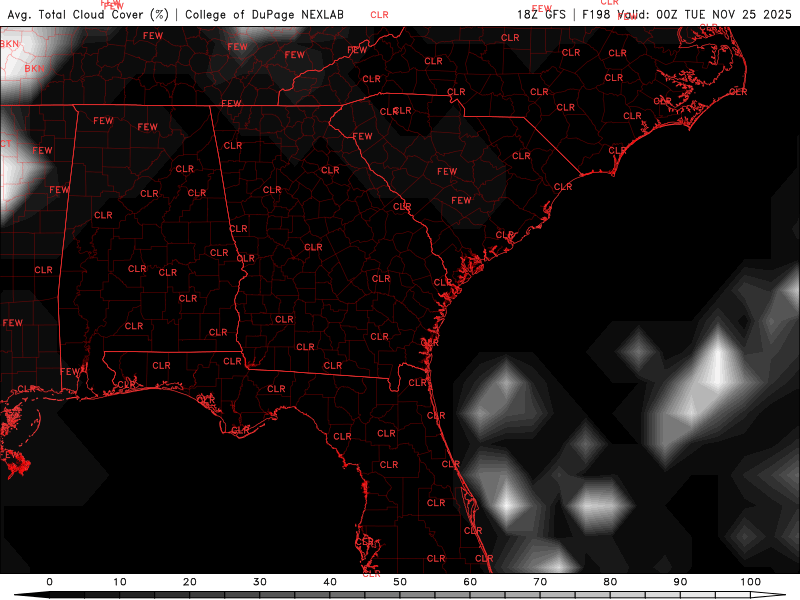
Task: Click the '60' value on the cloud cover scale
Action: 470,582
